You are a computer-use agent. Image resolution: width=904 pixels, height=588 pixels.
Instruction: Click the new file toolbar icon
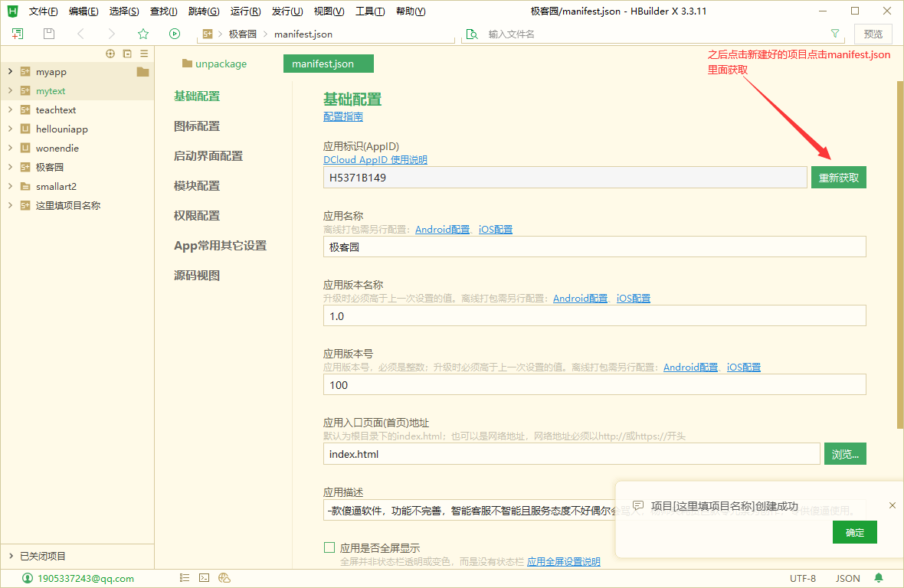(18, 34)
